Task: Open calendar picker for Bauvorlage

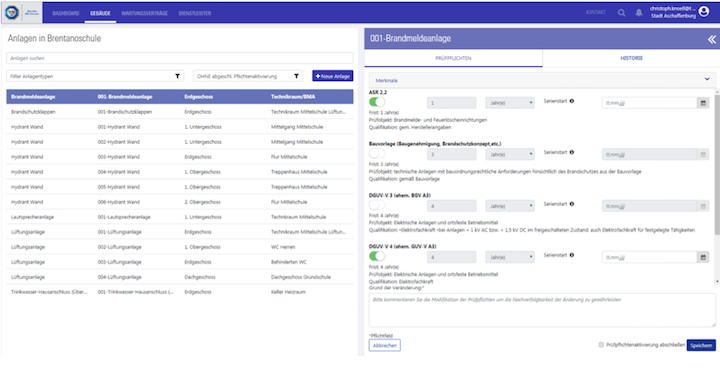Action: click(703, 155)
